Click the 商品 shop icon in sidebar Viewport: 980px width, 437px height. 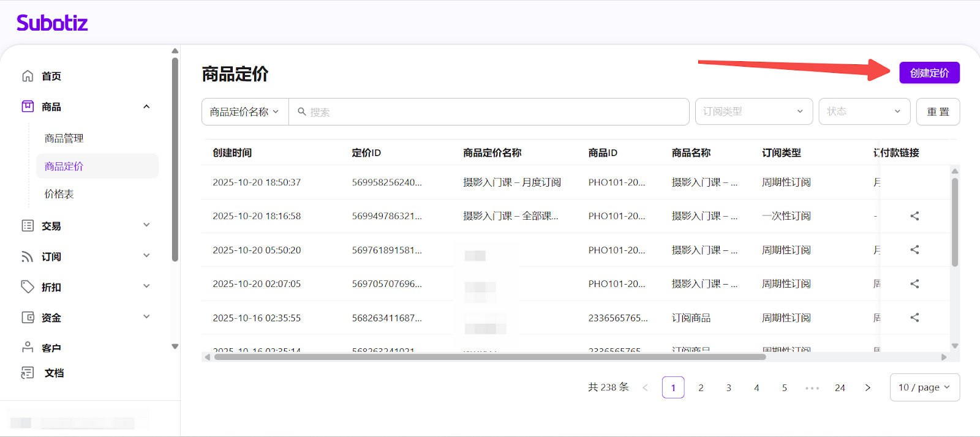(x=28, y=106)
